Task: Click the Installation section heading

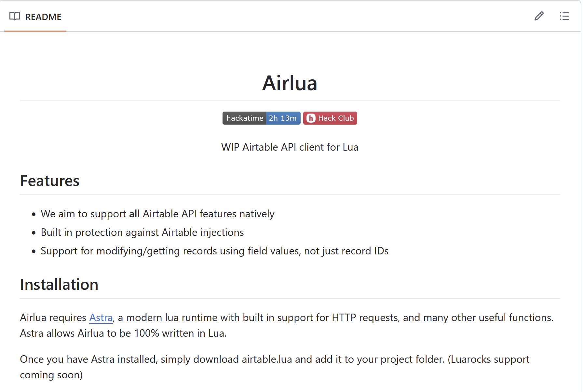Action: click(59, 285)
